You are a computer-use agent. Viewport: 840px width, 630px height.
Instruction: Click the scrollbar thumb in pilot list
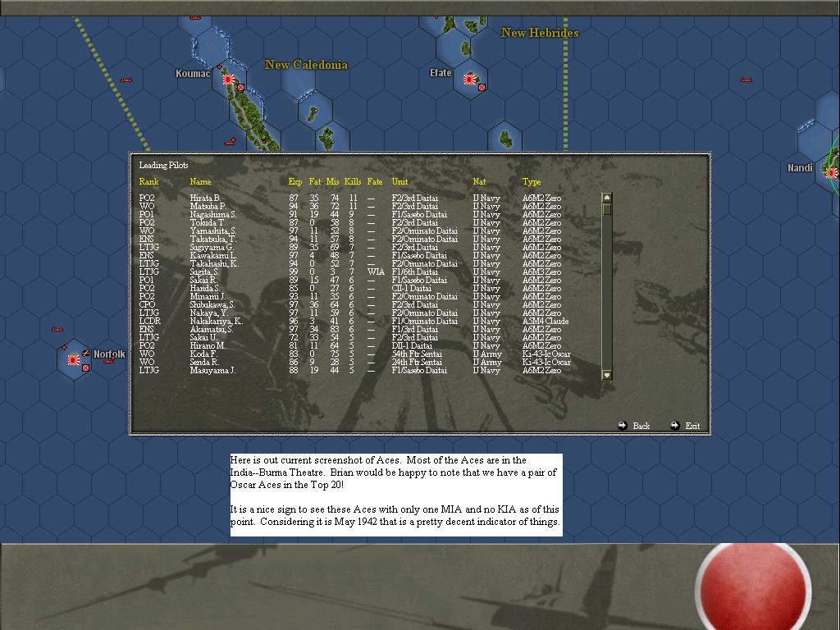click(607, 209)
